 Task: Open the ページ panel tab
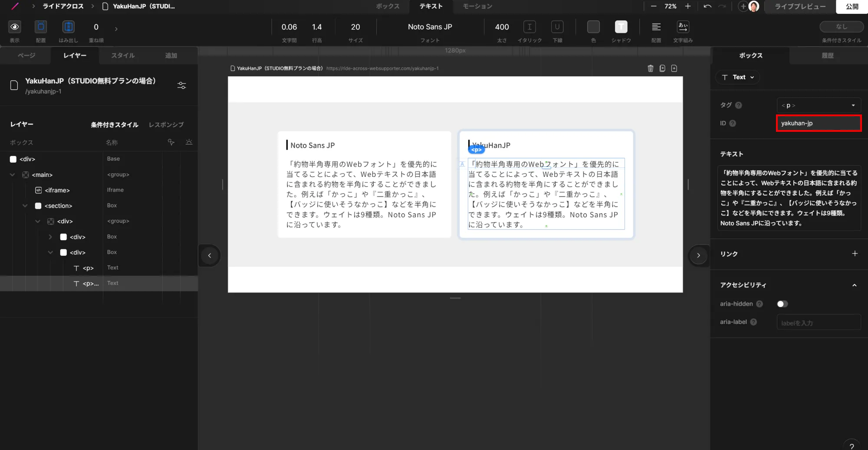pyautogui.click(x=26, y=55)
